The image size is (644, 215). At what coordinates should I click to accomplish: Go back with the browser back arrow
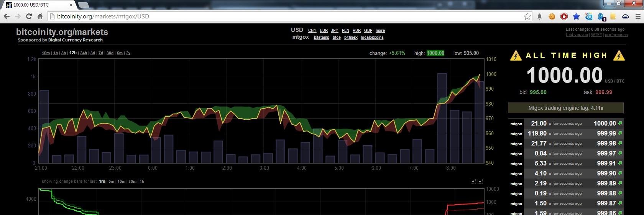(x=7, y=16)
